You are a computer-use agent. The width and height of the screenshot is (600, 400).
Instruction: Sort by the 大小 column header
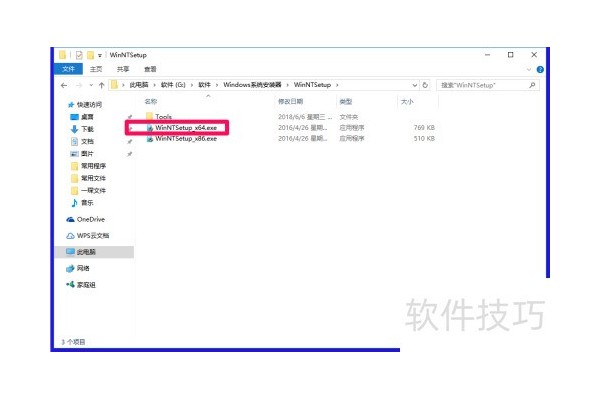point(407,101)
